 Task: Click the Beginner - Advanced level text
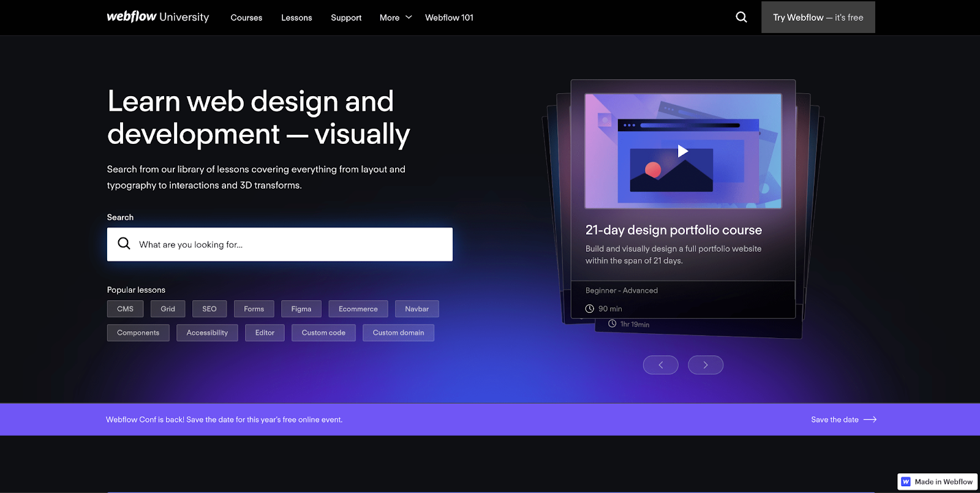click(622, 290)
